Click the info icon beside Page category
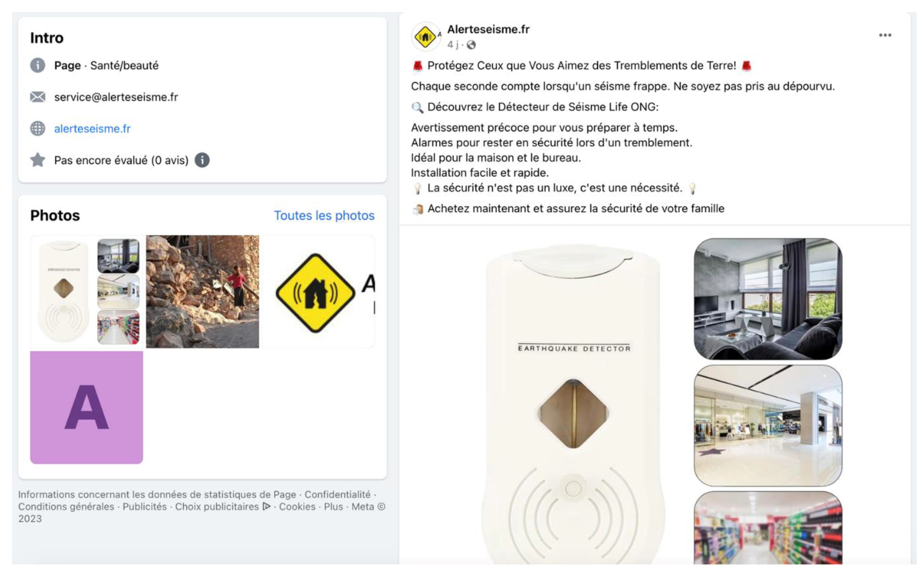Screen dimensions: 924x576 tap(37, 65)
